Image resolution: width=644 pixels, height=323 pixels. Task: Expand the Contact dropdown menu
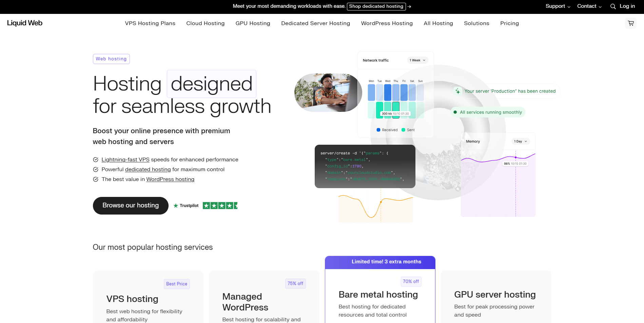coord(589,6)
